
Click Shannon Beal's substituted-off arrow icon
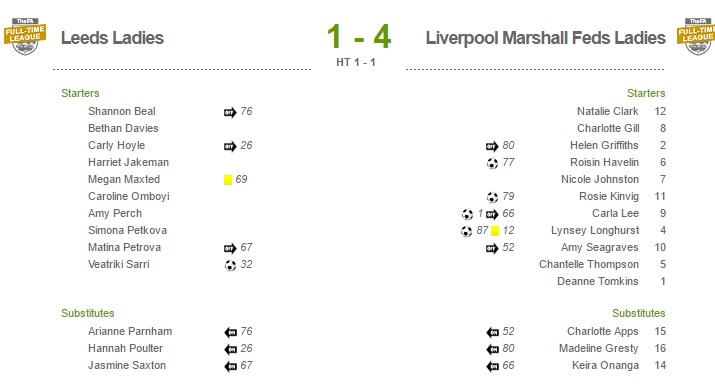tap(230, 112)
